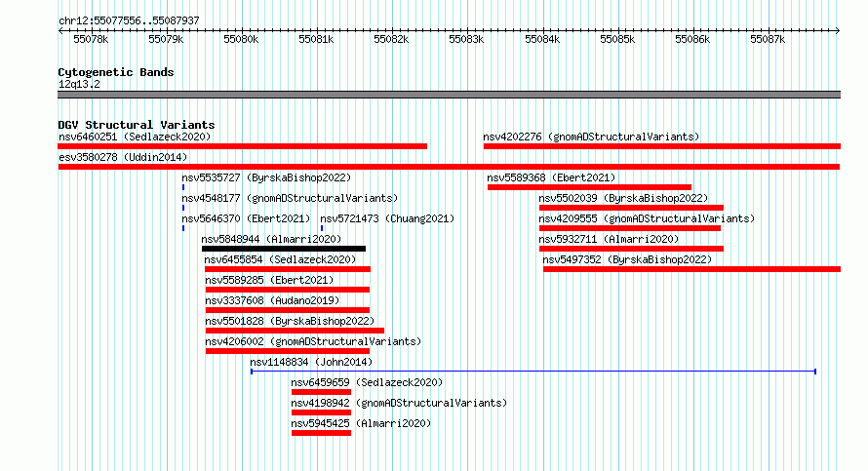The height and width of the screenshot is (471, 868).
Task: Click the nsv4202276 (gnomADStructuralVariants) label
Action: point(591,137)
